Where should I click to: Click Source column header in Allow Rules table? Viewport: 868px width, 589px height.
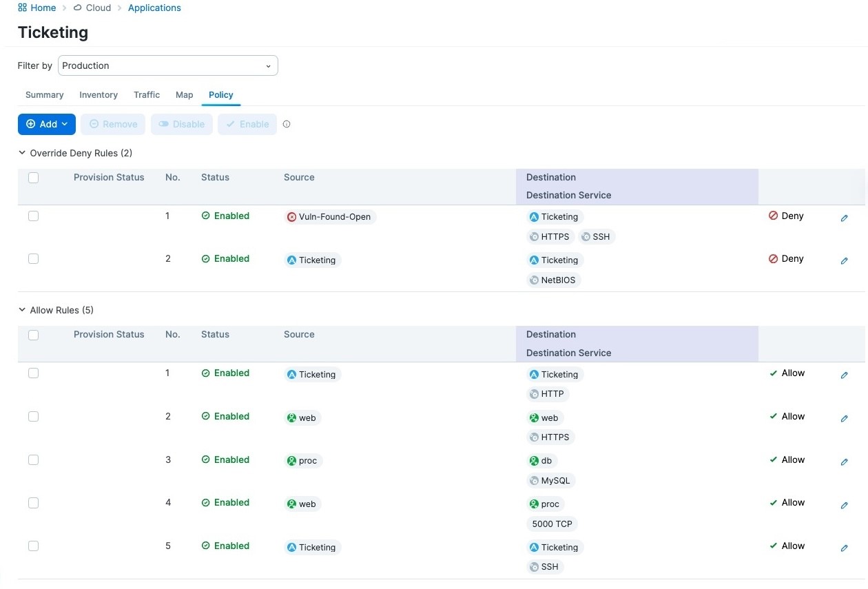299,334
